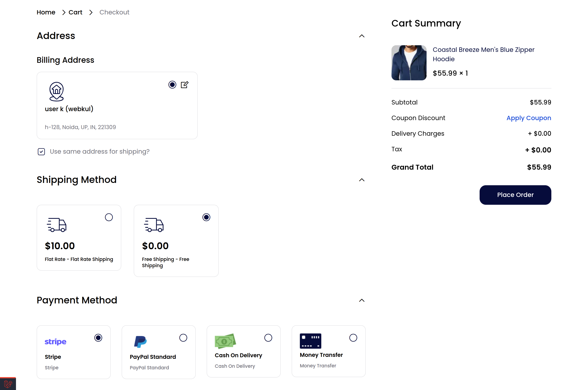This screenshot has width=588, height=390.
Task: Click the Stripe logo
Action: point(55,342)
